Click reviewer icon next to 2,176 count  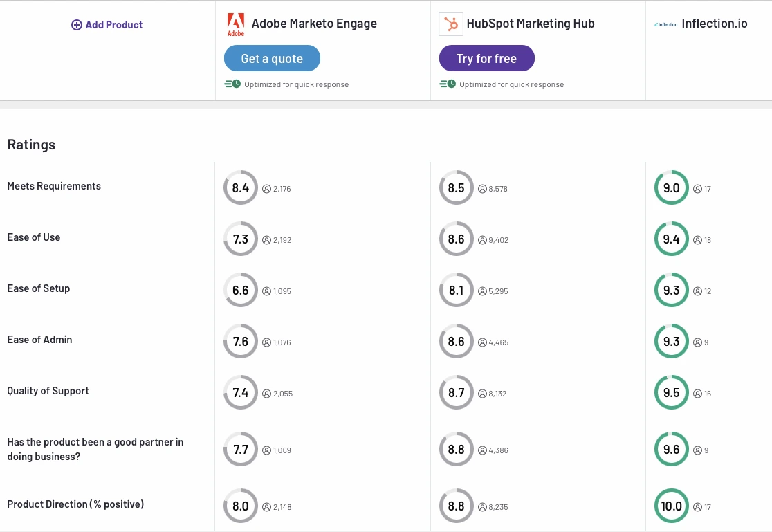(x=266, y=189)
